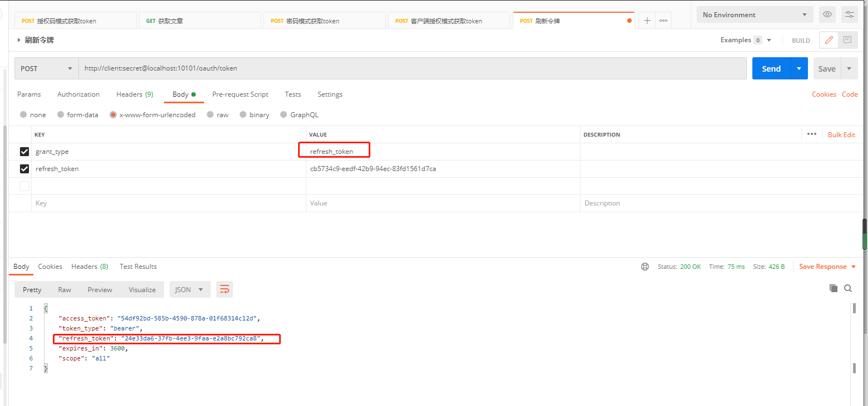Switch response view to Visualize
The image size is (868, 406).
pos(142,289)
